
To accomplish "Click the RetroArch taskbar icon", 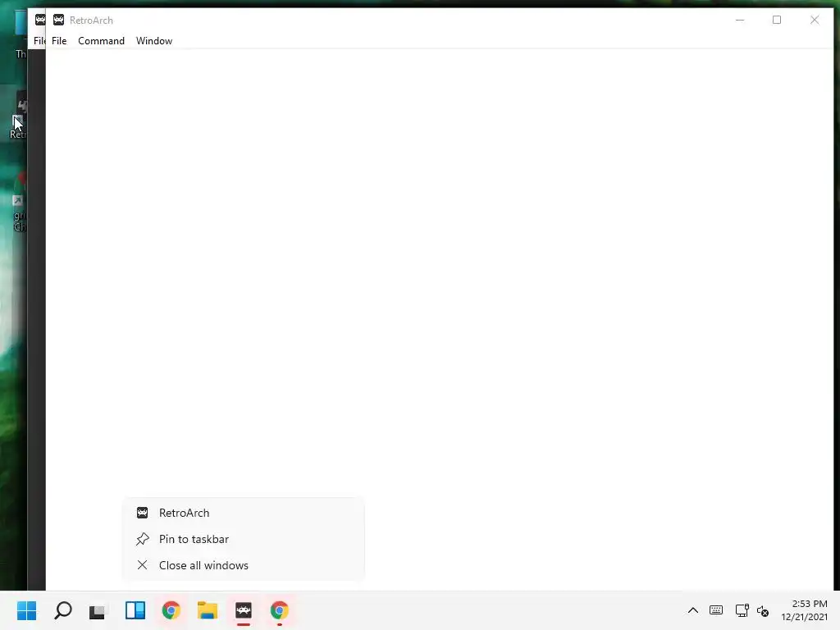I will pos(243,610).
